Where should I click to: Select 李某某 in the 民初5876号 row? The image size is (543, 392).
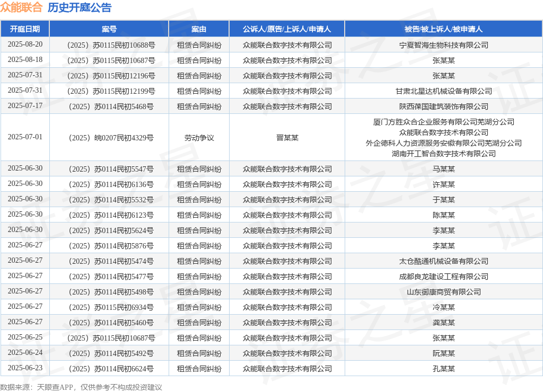click(444, 246)
